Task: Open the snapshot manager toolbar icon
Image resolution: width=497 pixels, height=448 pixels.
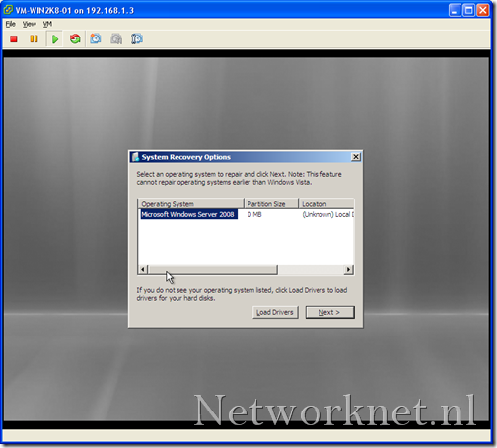Action: pyautogui.click(x=137, y=39)
